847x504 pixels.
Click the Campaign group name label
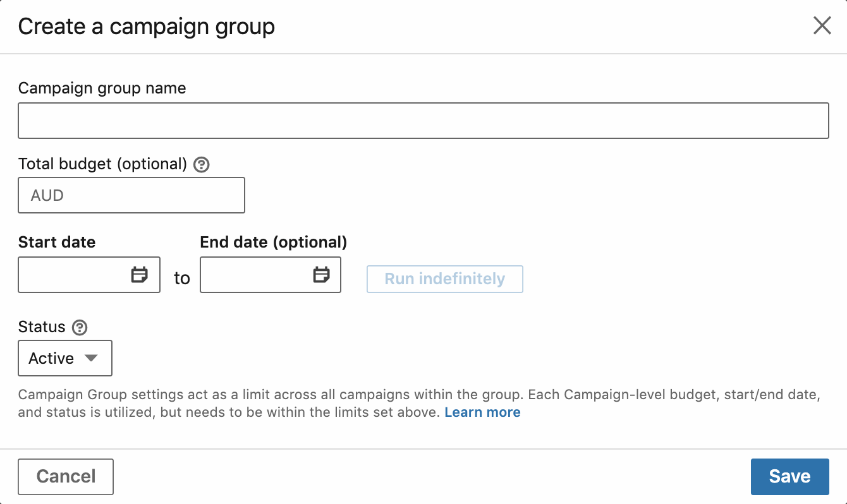[102, 88]
